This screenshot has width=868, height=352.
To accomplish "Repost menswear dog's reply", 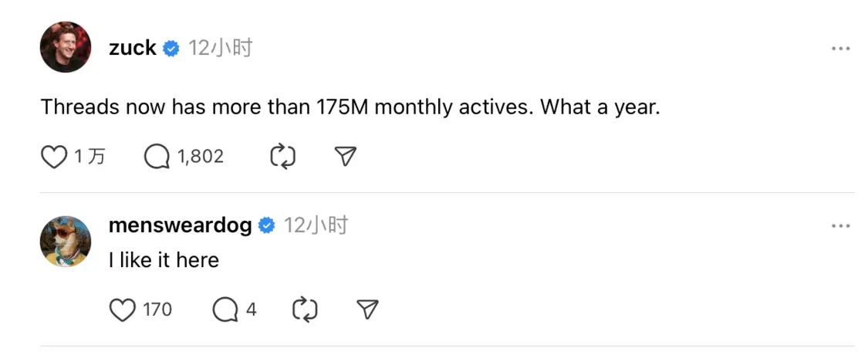I will [x=305, y=310].
